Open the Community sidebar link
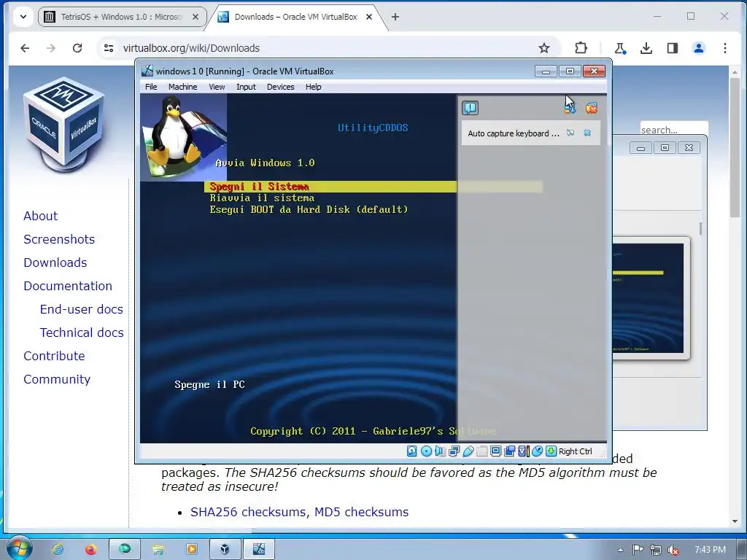 (x=57, y=379)
